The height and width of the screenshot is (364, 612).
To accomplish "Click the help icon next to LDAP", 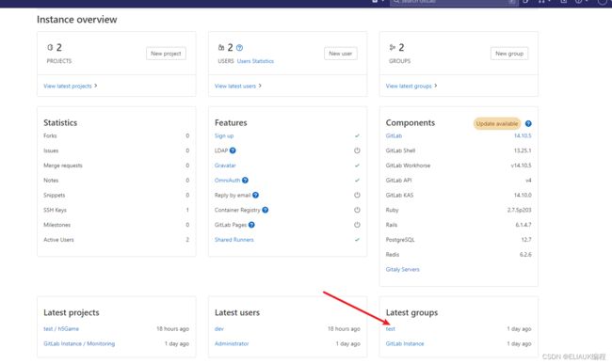I will tap(233, 150).
